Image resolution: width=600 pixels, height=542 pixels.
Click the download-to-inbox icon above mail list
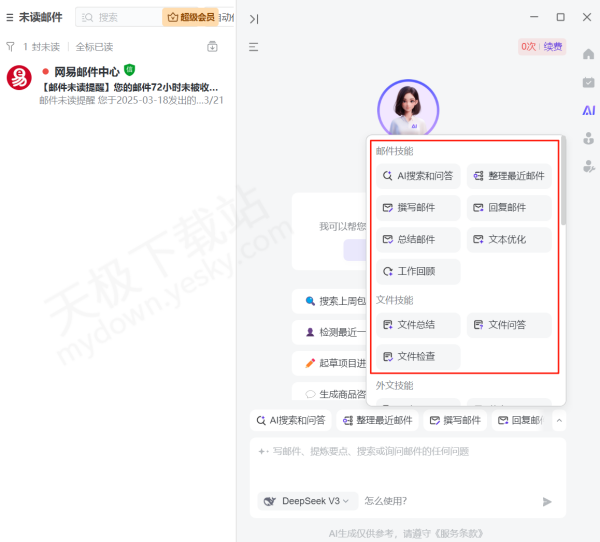pyautogui.click(x=212, y=46)
